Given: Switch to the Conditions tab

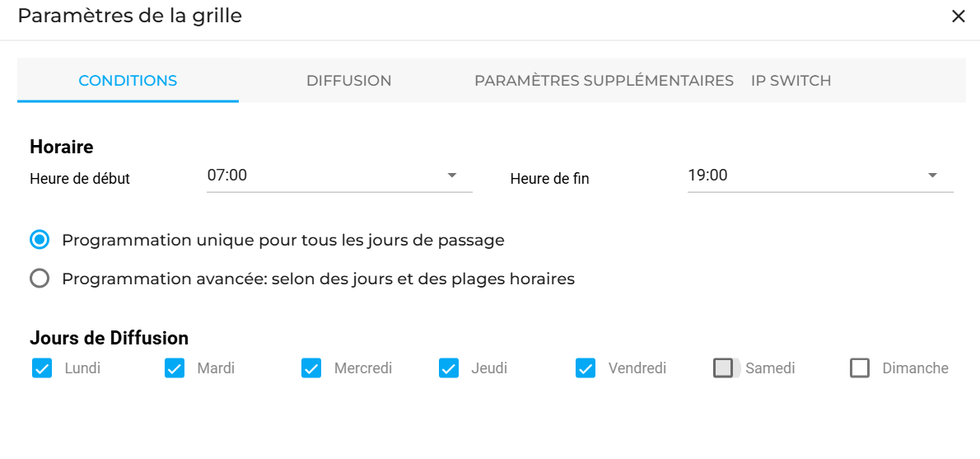Looking at the screenshot, I should pyautogui.click(x=128, y=81).
